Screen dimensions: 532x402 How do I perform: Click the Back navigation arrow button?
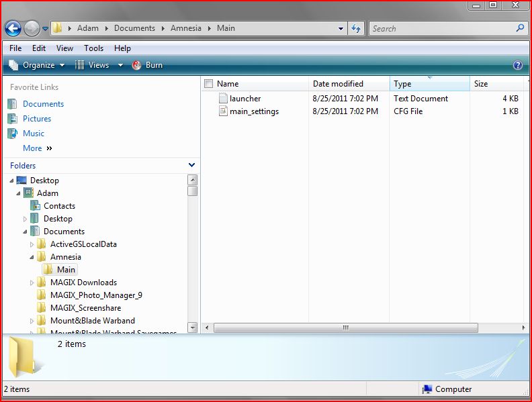(x=13, y=28)
